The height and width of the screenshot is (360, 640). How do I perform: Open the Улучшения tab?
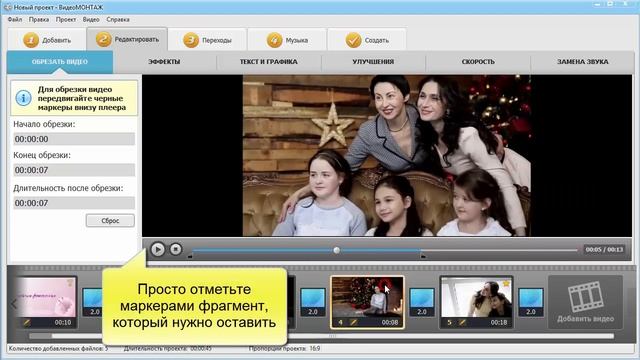(373, 62)
